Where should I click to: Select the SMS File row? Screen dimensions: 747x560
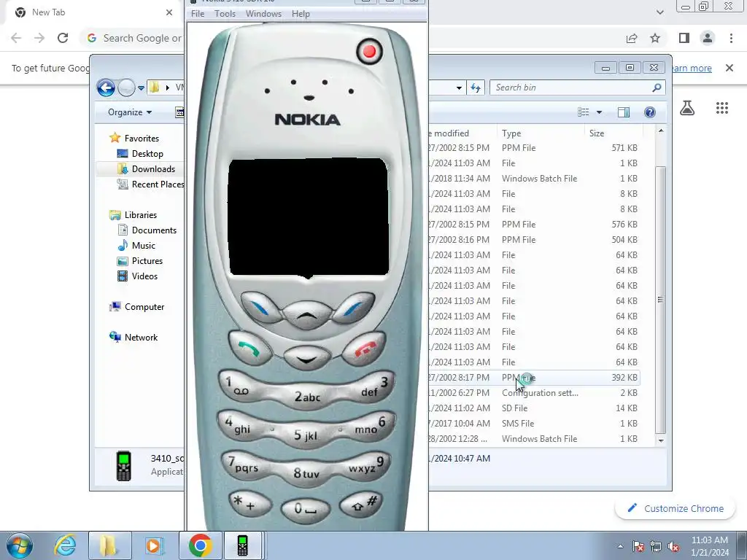tap(533, 424)
